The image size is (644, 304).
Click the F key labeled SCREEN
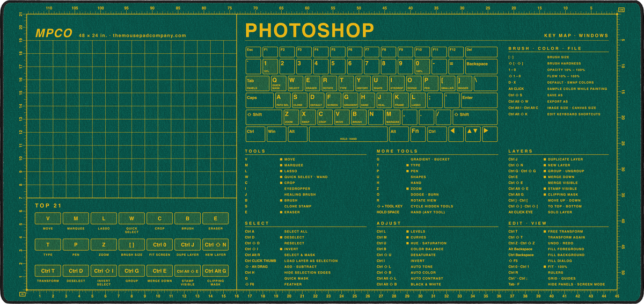[333, 100]
